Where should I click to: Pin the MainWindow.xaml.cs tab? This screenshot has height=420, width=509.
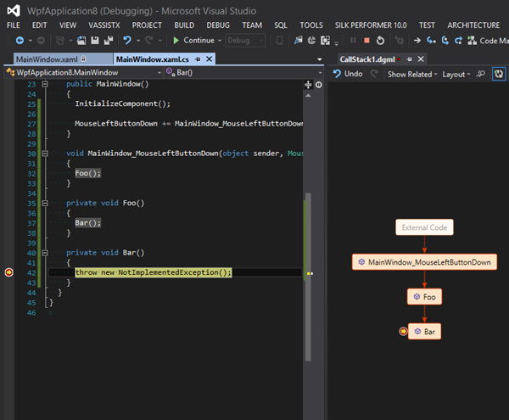198,59
